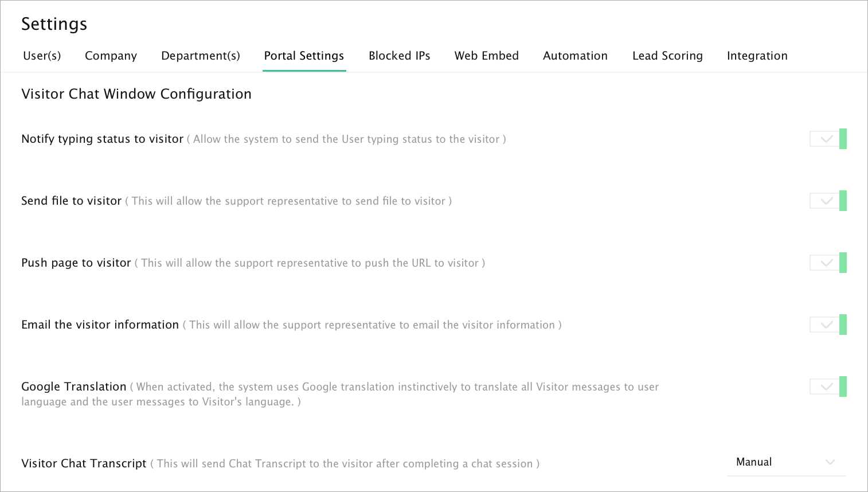Go to the Lead Scoring tab

pyautogui.click(x=667, y=56)
